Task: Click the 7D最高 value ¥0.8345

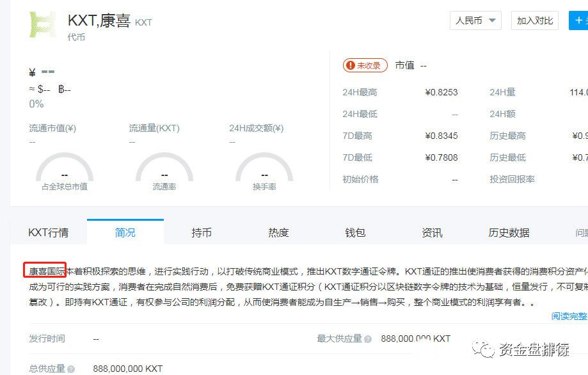Action: coord(441,136)
